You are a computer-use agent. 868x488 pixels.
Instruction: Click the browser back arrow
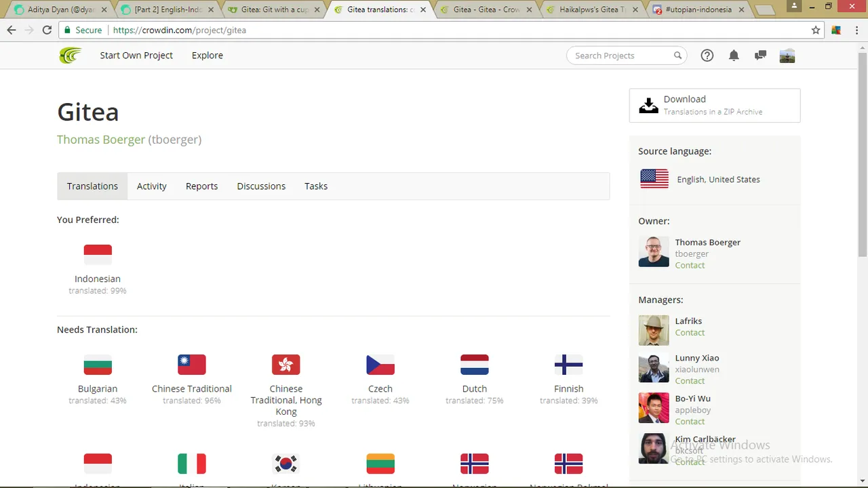pyautogui.click(x=12, y=30)
